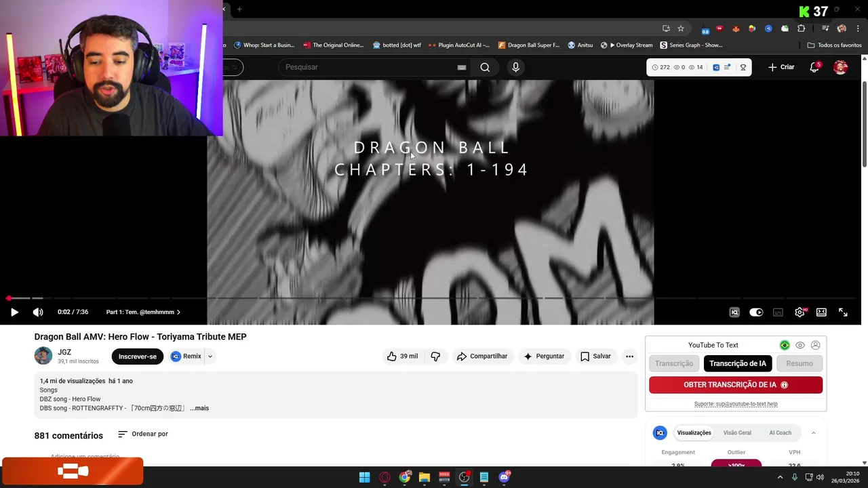Screen dimensions: 868x488
Task: Click the Remix button
Action: 186,357
